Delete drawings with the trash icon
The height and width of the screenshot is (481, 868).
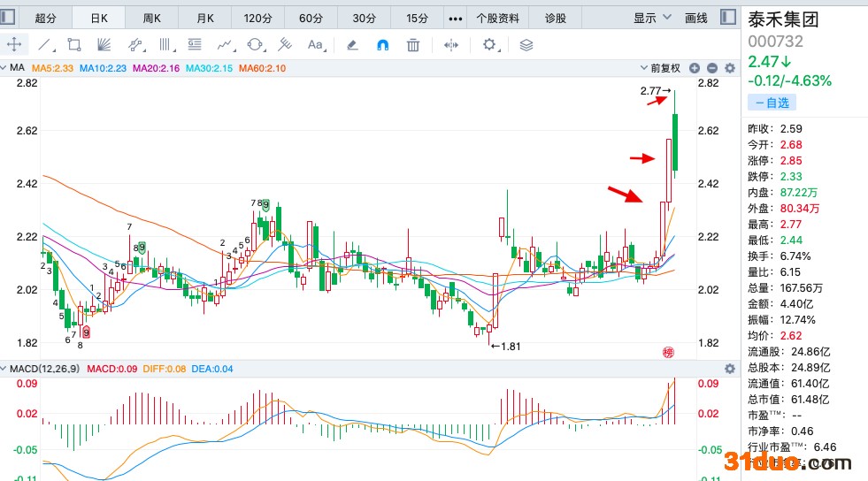point(413,44)
